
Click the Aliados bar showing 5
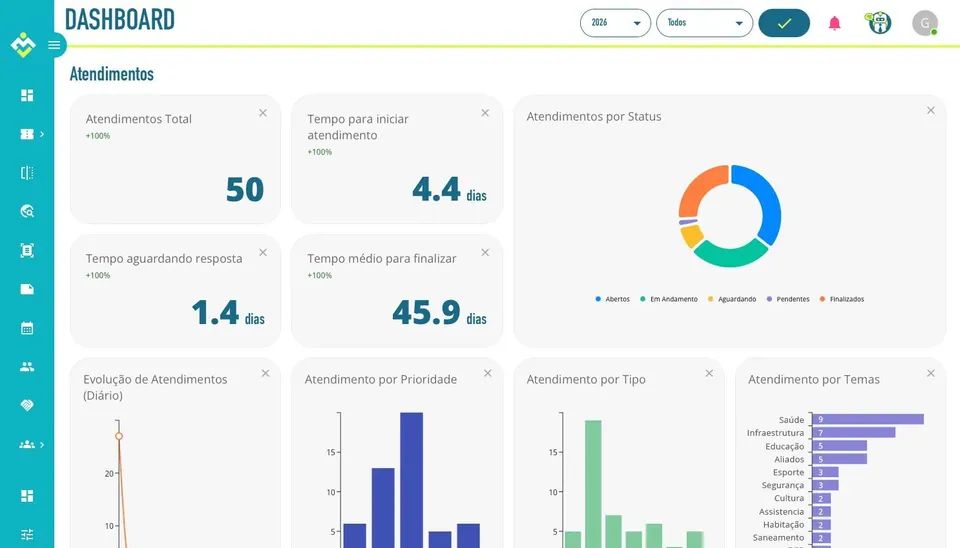[x=839, y=459]
